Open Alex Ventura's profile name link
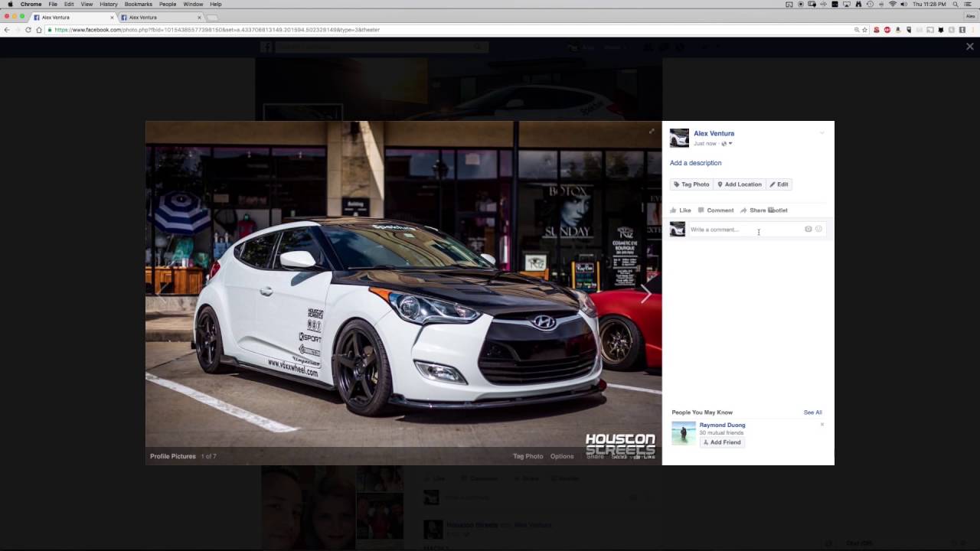The height and width of the screenshot is (551, 980). pos(714,133)
